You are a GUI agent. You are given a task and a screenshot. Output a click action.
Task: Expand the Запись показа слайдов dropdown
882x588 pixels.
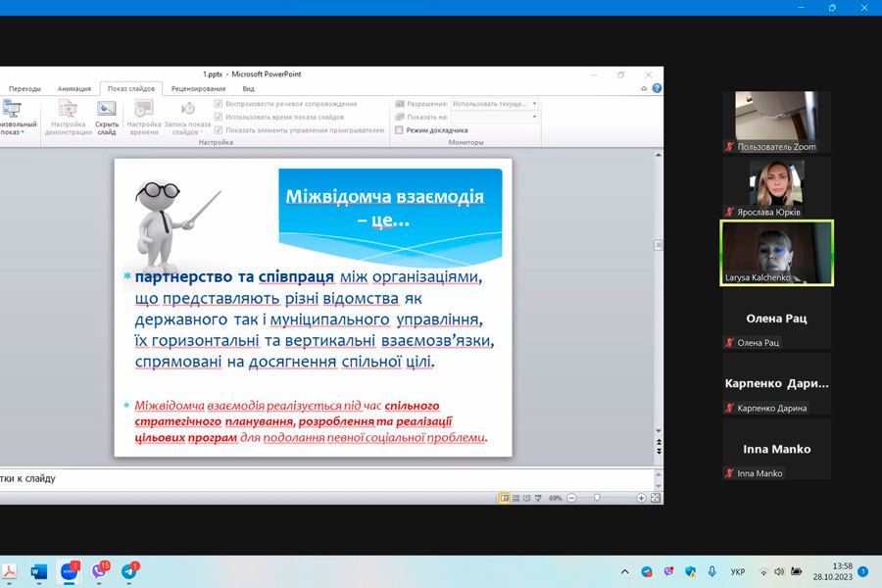tap(187, 129)
